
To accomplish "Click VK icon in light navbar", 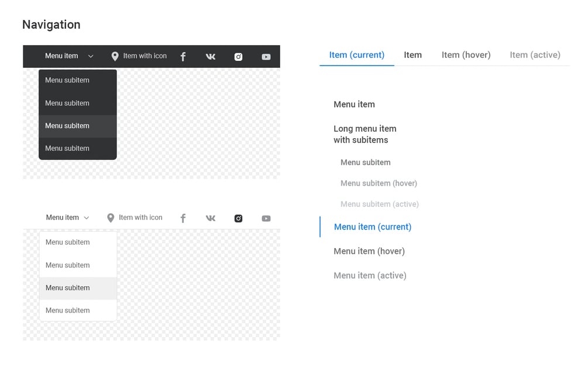I will tap(211, 218).
